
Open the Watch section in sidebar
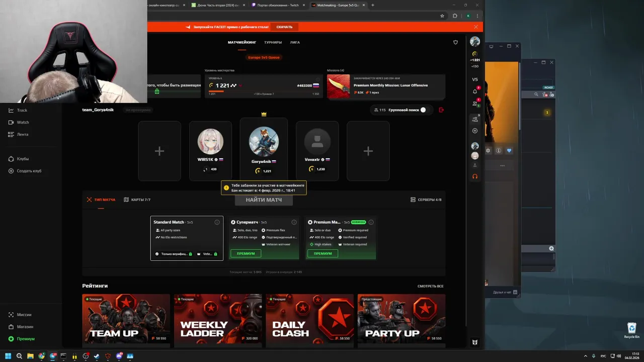19,122
